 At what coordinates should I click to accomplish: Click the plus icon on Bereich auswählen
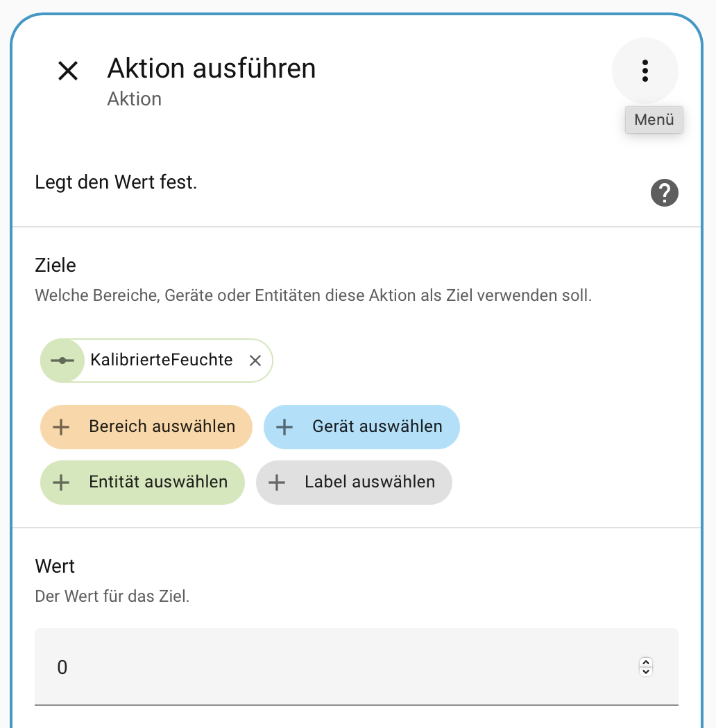click(61, 426)
